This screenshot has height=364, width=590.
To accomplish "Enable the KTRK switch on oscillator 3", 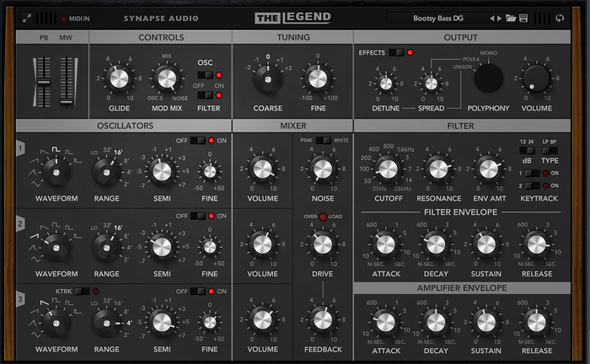I will [x=82, y=291].
